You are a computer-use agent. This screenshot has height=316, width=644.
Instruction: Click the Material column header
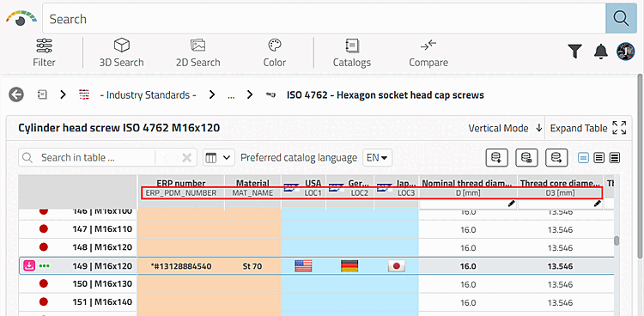(252, 187)
